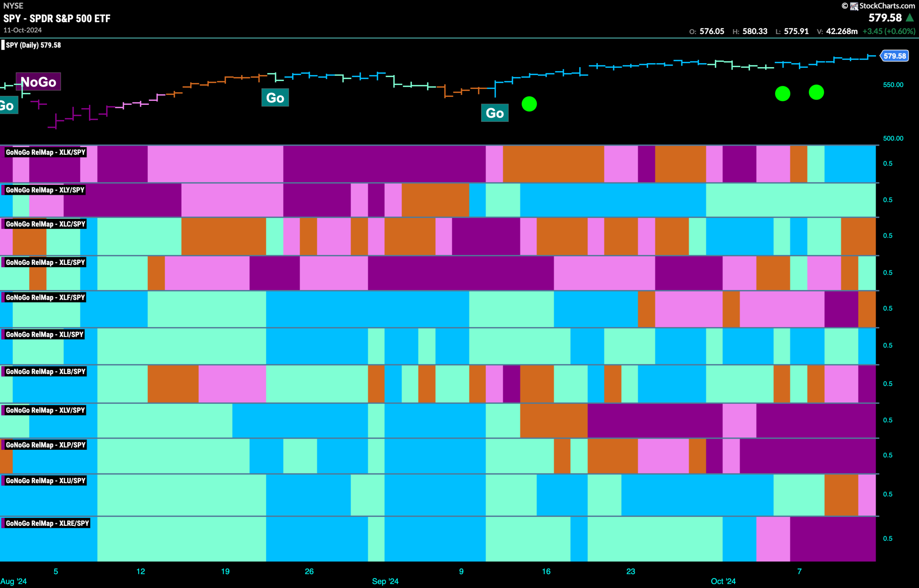The image size is (919, 588).
Task: Click the StockCharts.com copyright link
Action: pyautogui.click(x=878, y=6)
